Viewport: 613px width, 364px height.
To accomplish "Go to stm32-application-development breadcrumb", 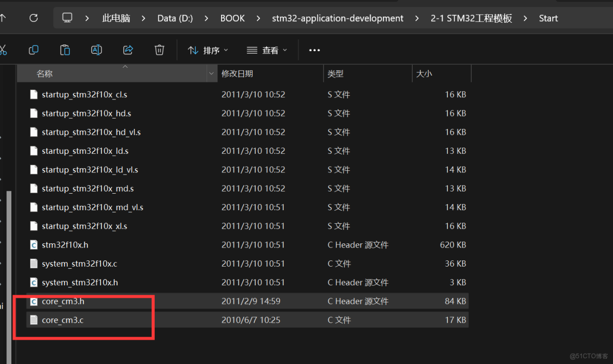I will (338, 18).
